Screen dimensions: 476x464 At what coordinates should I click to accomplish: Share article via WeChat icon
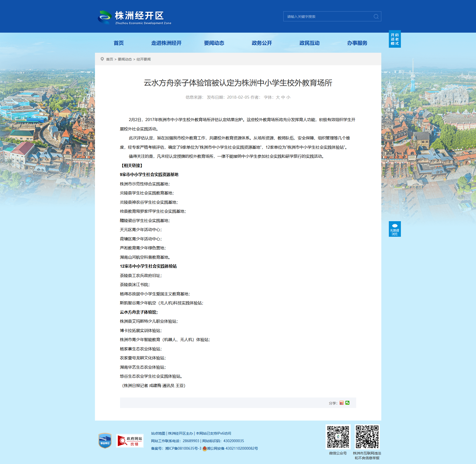[347, 403]
